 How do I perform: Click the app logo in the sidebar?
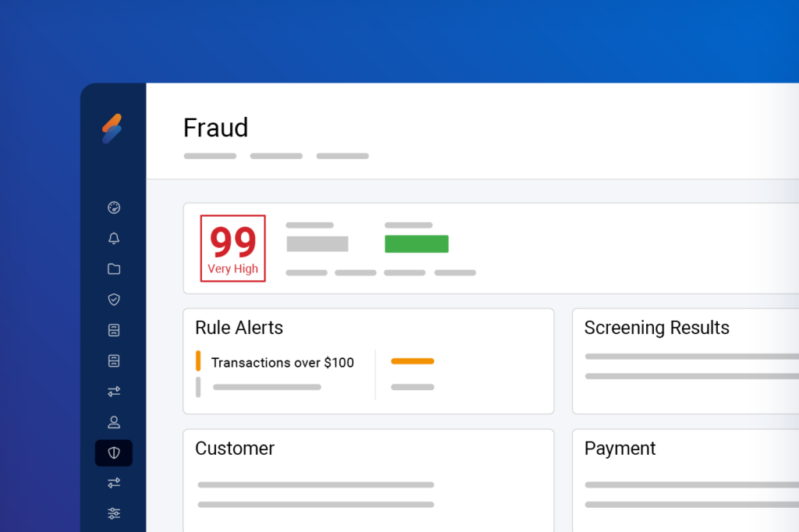click(112, 129)
